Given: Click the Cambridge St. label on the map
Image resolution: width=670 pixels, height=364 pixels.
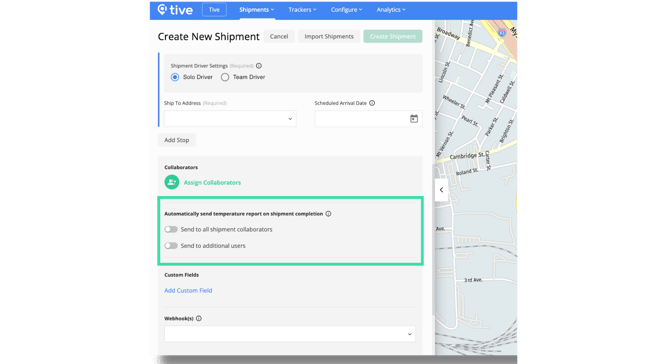Looking at the screenshot, I should tap(467, 156).
